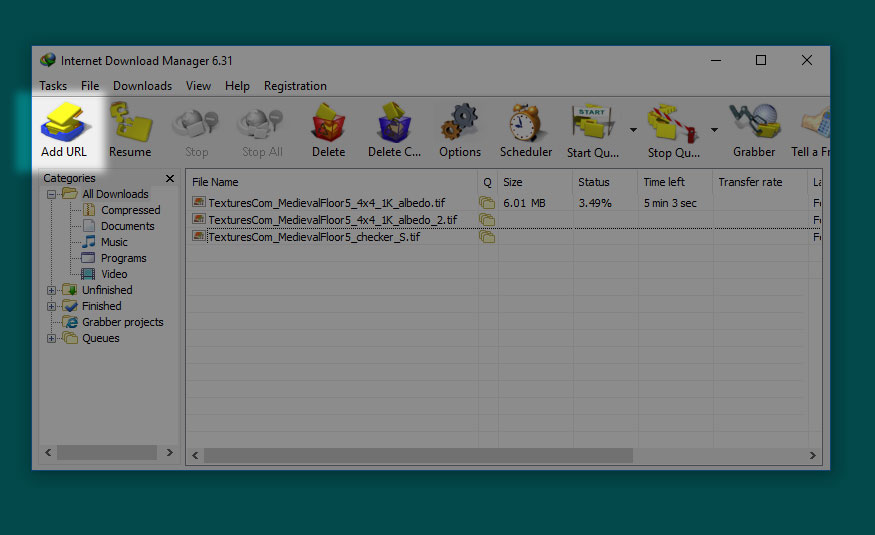The height and width of the screenshot is (535, 875).
Task: Click the 3.49% status cell
Action: tap(595, 203)
